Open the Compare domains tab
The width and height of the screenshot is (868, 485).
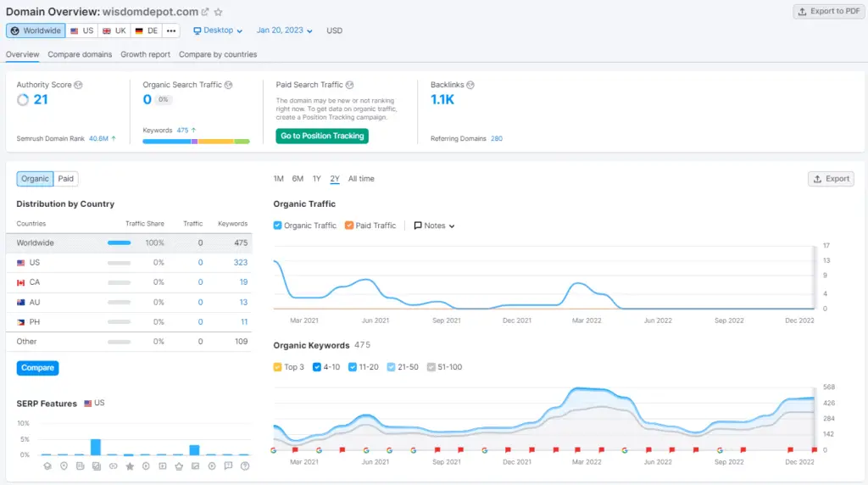80,54
